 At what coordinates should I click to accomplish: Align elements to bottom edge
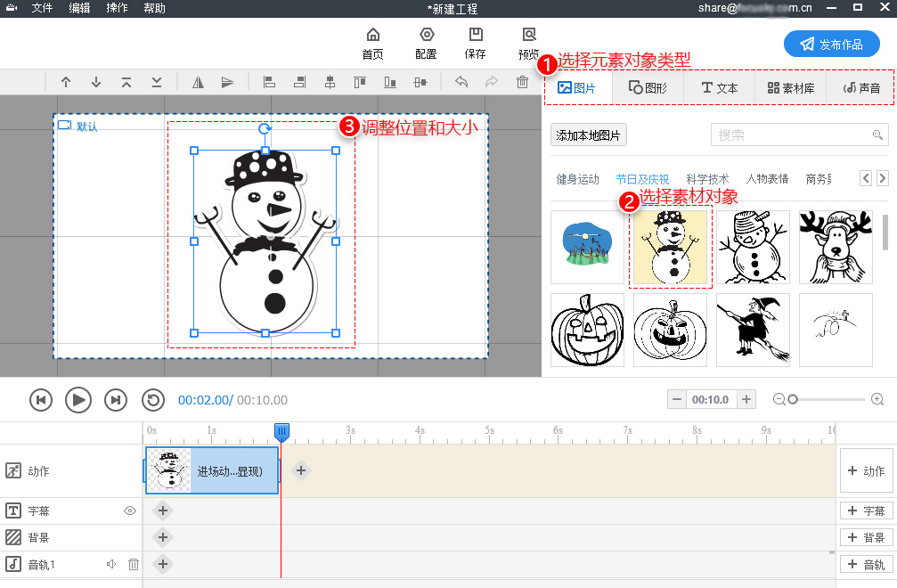click(390, 82)
